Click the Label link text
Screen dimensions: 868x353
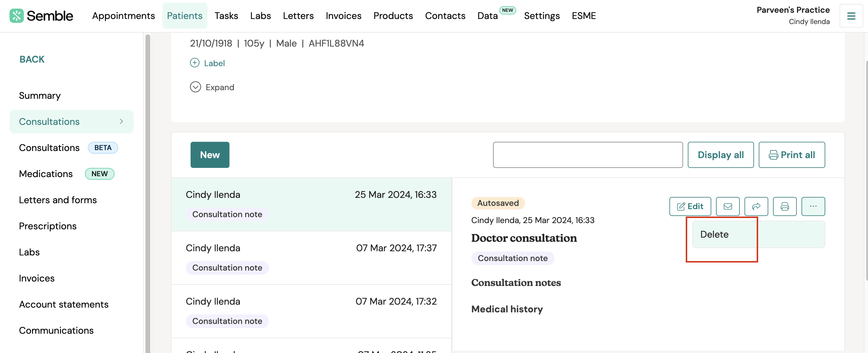(x=214, y=63)
